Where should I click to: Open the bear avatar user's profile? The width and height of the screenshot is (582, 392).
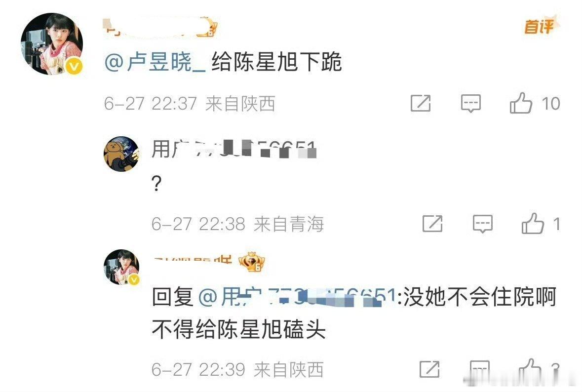point(121,154)
